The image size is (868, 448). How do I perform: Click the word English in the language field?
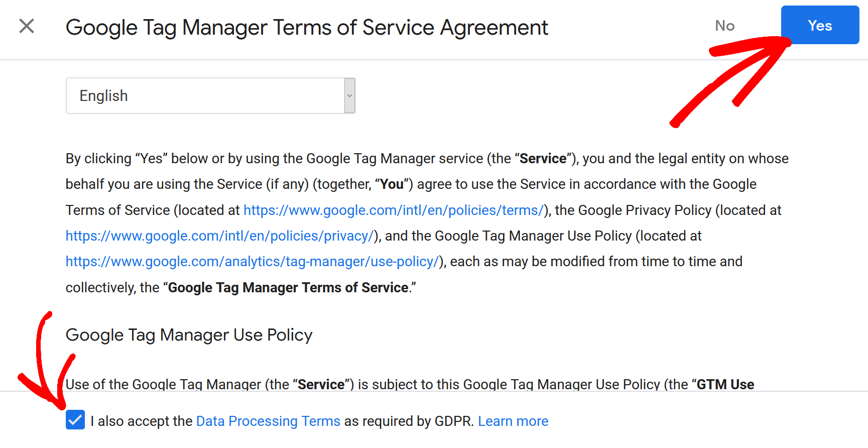(104, 96)
